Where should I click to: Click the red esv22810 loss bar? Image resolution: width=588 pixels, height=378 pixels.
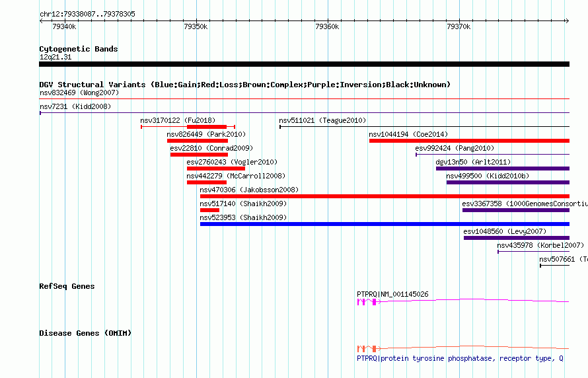199,155
